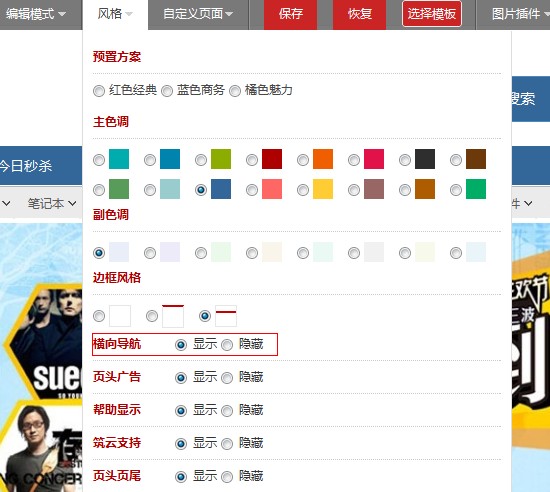Select the teal main color swatch
Image resolution: width=550 pixels, height=492 pixels.
pyautogui.click(x=119, y=159)
